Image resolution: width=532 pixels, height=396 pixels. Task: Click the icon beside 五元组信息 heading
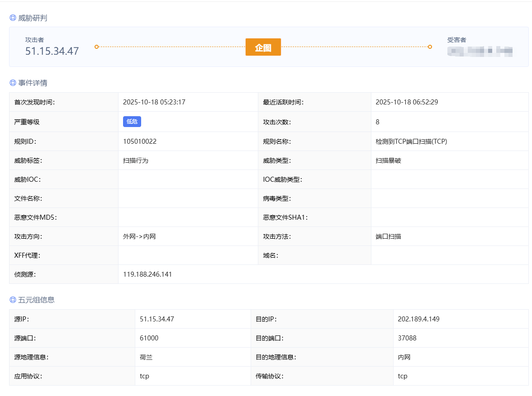pyautogui.click(x=13, y=300)
